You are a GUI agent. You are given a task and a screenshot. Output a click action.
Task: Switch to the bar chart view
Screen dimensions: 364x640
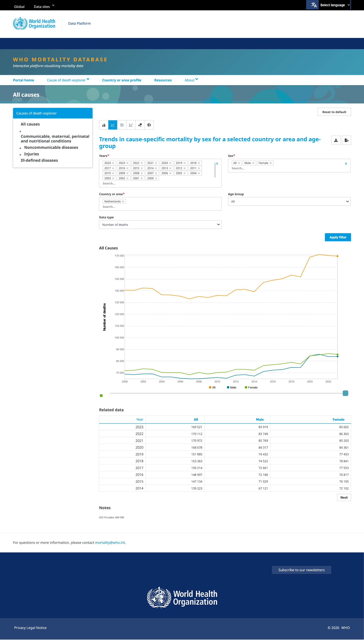coord(104,125)
